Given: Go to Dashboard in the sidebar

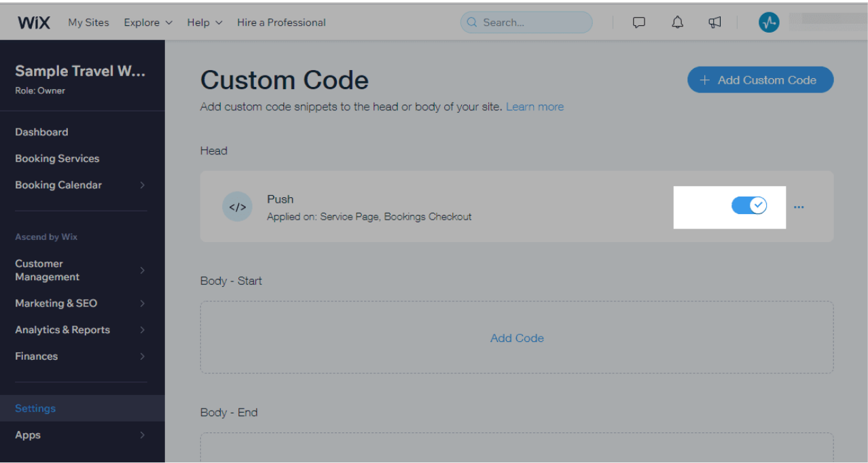Looking at the screenshot, I should [x=41, y=132].
